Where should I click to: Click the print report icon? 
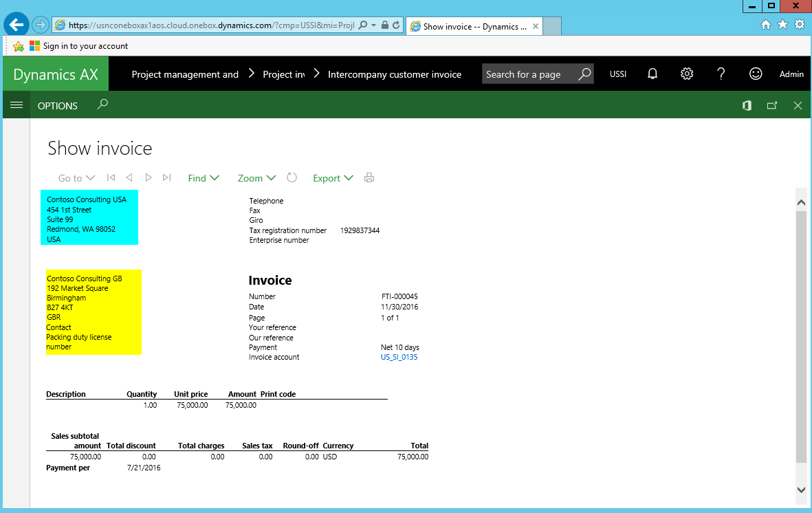click(369, 178)
